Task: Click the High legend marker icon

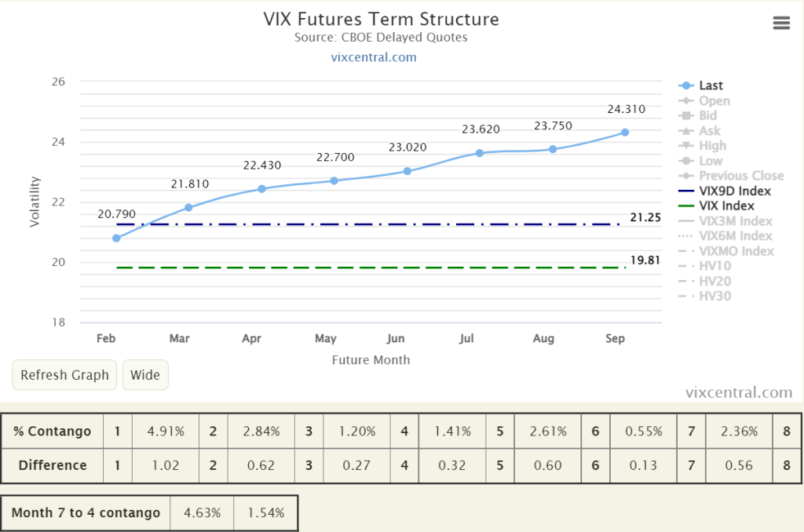Action: (685, 146)
